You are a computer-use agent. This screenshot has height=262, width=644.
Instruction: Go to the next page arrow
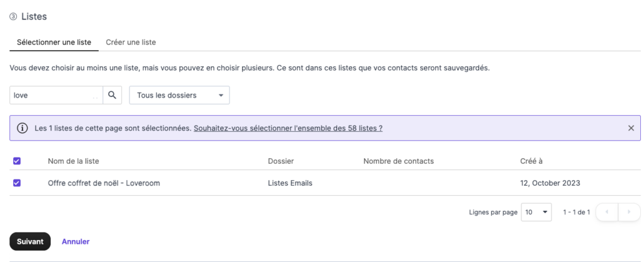628,212
